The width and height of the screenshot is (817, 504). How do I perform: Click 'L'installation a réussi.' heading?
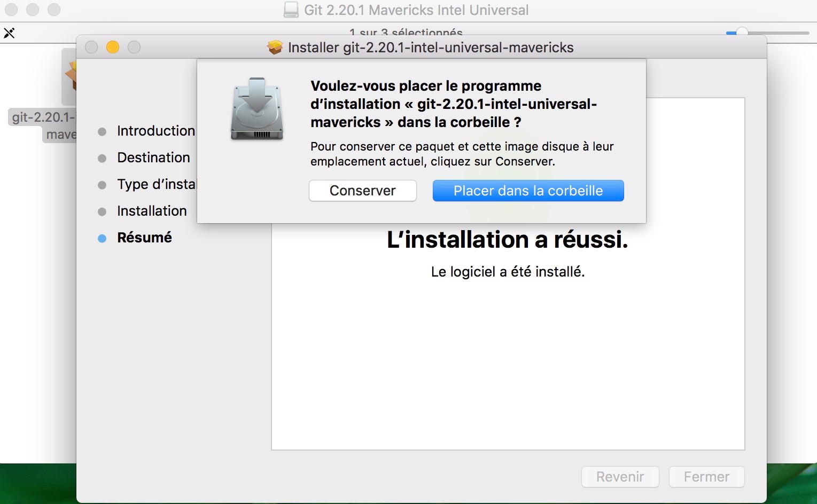507,240
